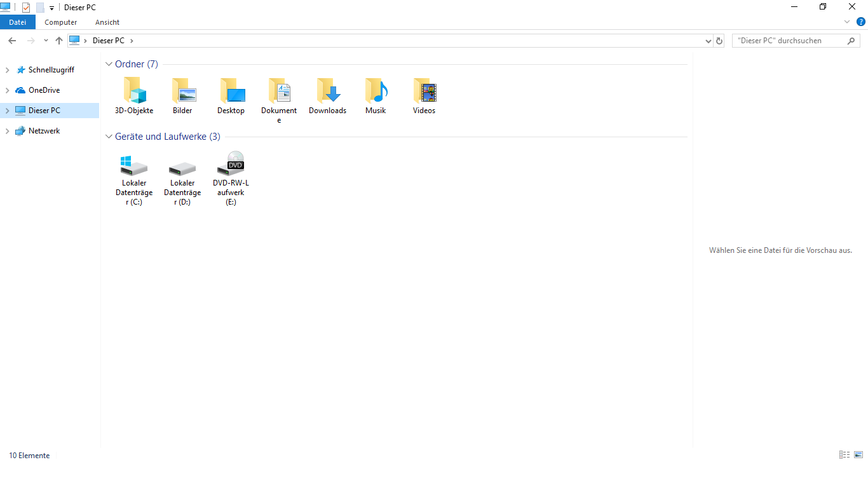Open Customize Quick Access Toolbar dropdown

click(51, 8)
